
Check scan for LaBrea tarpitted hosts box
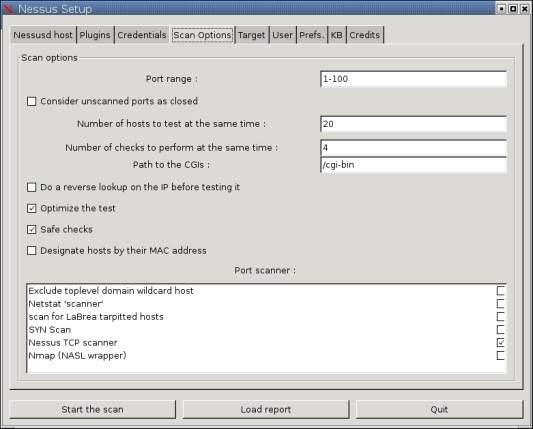500,316
